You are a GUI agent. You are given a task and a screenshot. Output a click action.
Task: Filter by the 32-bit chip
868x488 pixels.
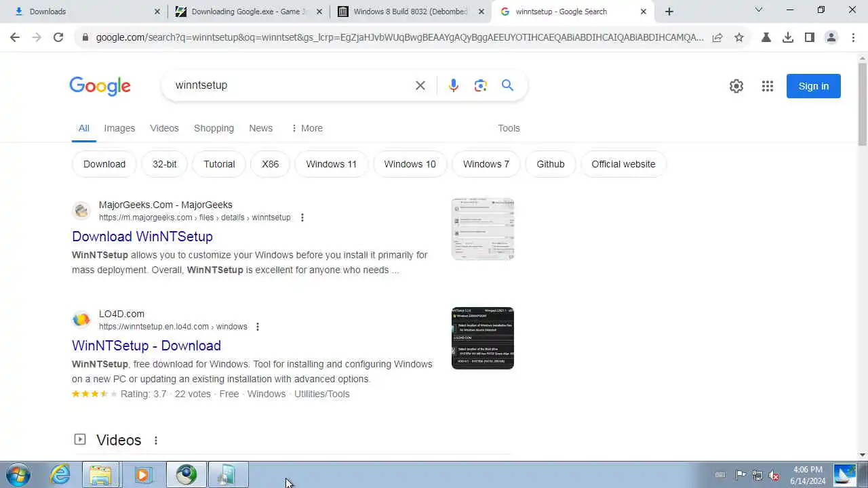pos(164,164)
